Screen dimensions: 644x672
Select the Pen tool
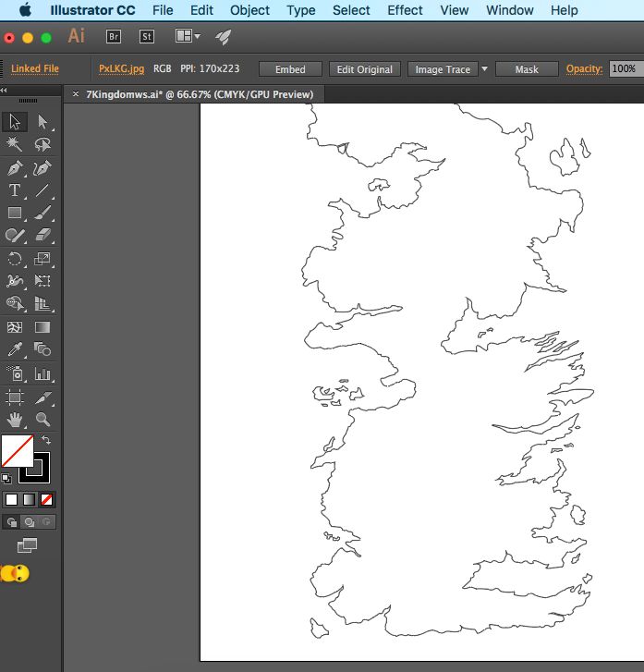click(15, 167)
